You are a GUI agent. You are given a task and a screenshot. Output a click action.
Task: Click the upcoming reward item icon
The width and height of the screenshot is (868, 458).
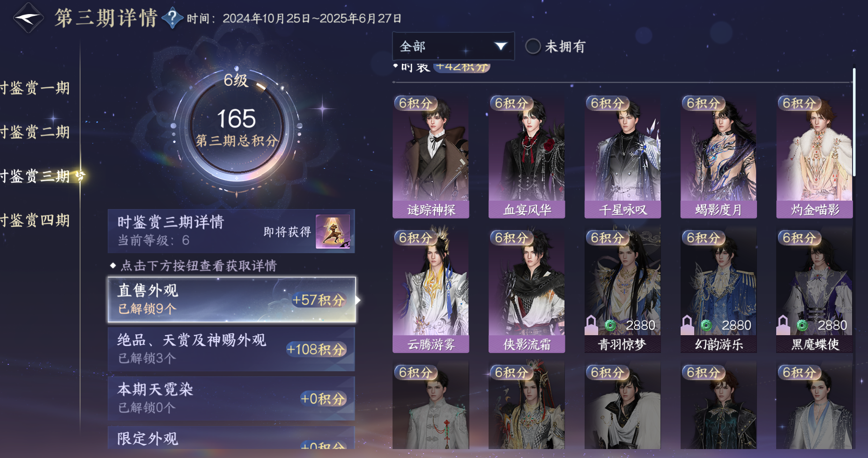pos(333,232)
